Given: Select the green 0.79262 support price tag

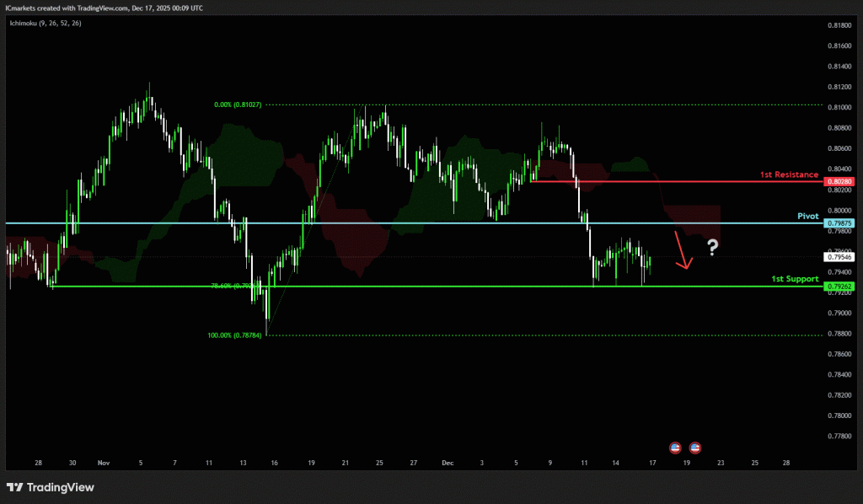Looking at the screenshot, I should pyautogui.click(x=839, y=287).
